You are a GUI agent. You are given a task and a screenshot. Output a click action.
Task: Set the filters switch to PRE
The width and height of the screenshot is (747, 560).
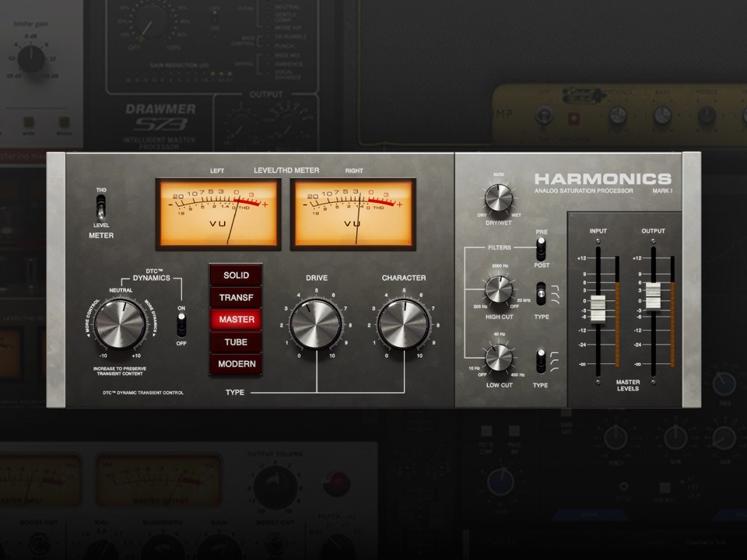(542, 243)
